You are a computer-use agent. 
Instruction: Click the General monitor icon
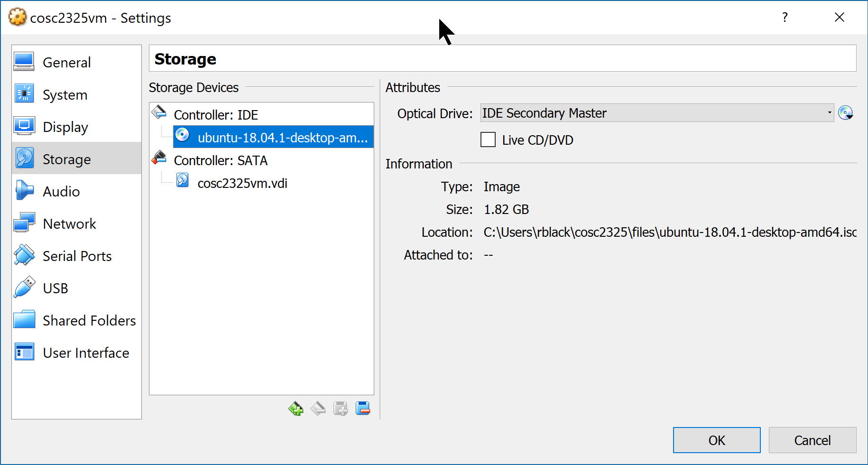click(24, 62)
